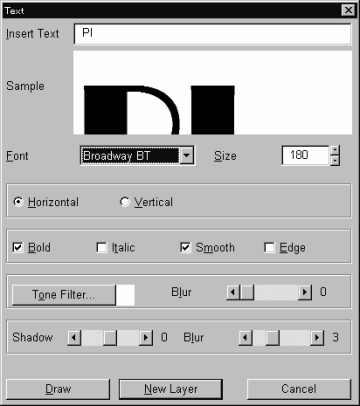This screenshot has width=360, height=406.
Task: Click the white tone color swatch
Action: point(125,295)
